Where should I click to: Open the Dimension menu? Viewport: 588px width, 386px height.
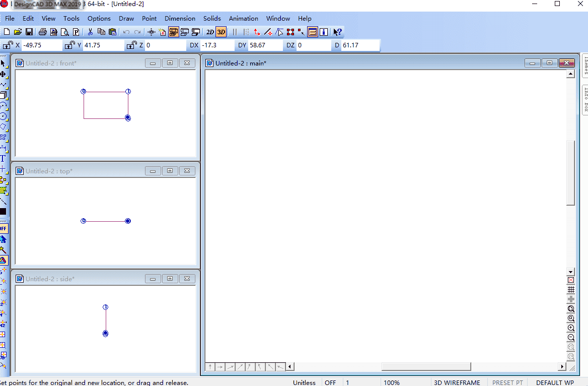point(180,18)
